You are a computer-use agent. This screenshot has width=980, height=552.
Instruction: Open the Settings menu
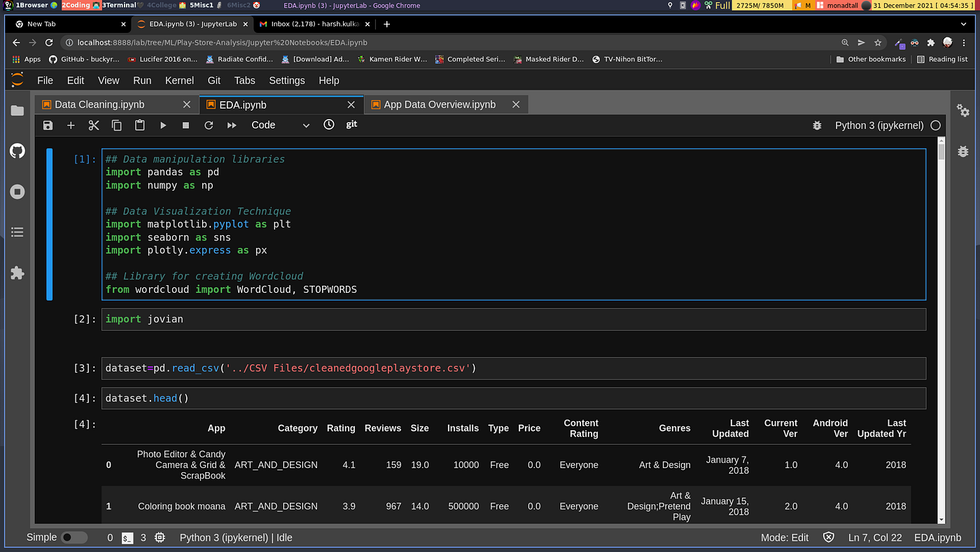coord(287,81)
